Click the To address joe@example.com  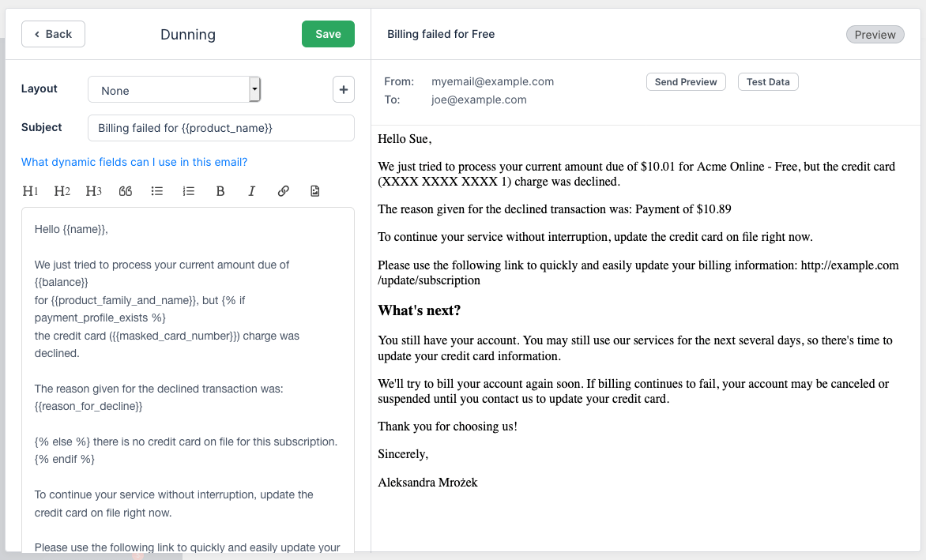pyautogui.click(x=479, y=100)
